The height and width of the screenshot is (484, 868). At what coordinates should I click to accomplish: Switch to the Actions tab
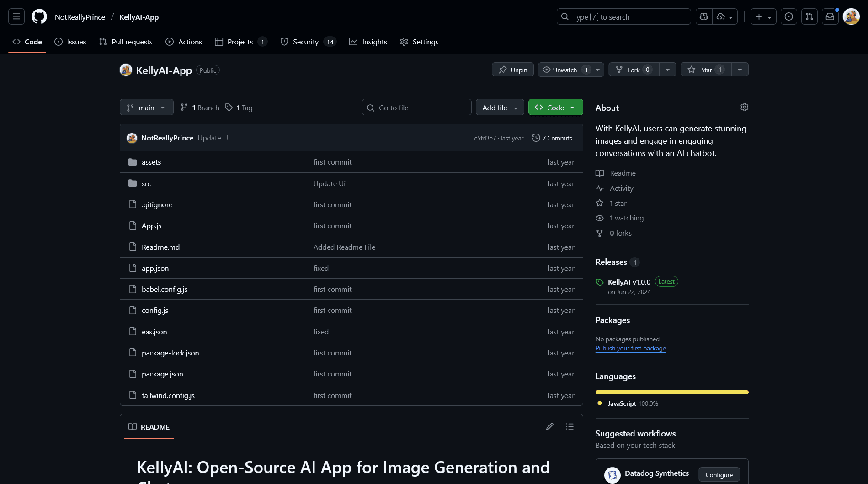[184, 42]
